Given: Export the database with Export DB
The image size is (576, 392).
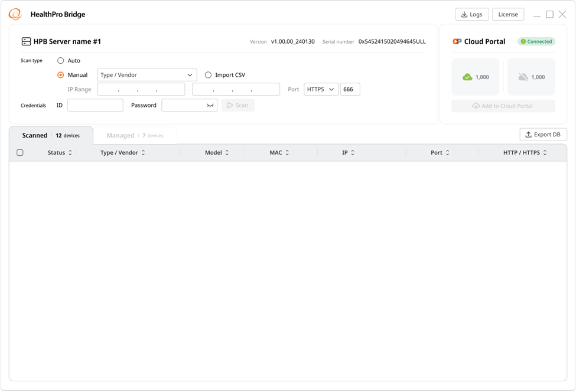Looking at the screenshot, I should click(544, 135).
